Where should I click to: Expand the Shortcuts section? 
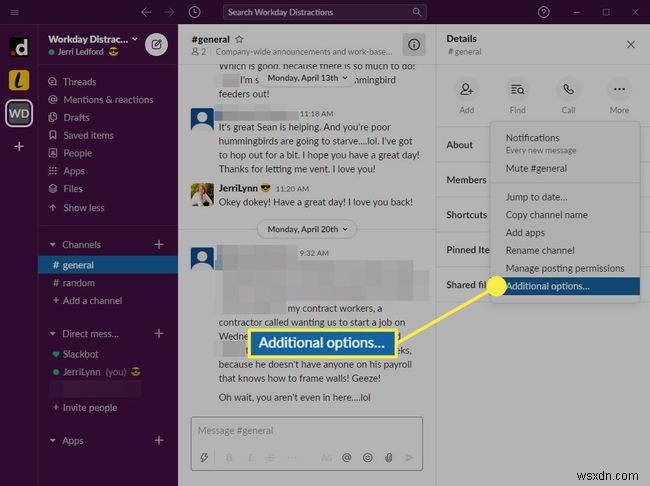466,215
